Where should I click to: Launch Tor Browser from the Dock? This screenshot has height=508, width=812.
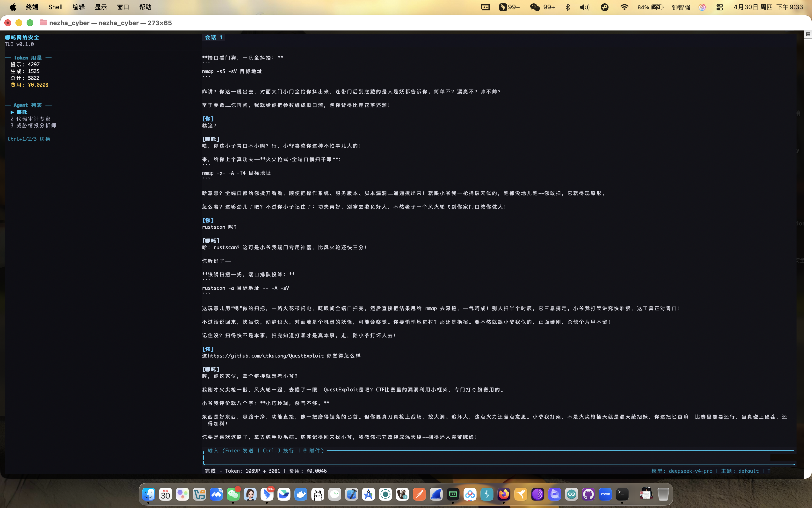pyautogui.click(x=537, y=494)
